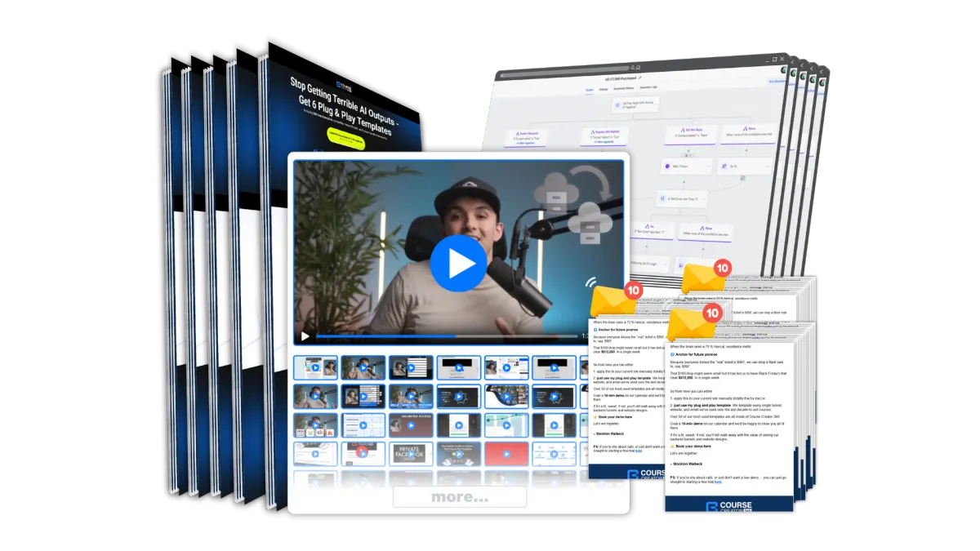This screenshot has height=551, width=980.
Task: Click the "here" link in the front email's PS line
Action: 718,482
